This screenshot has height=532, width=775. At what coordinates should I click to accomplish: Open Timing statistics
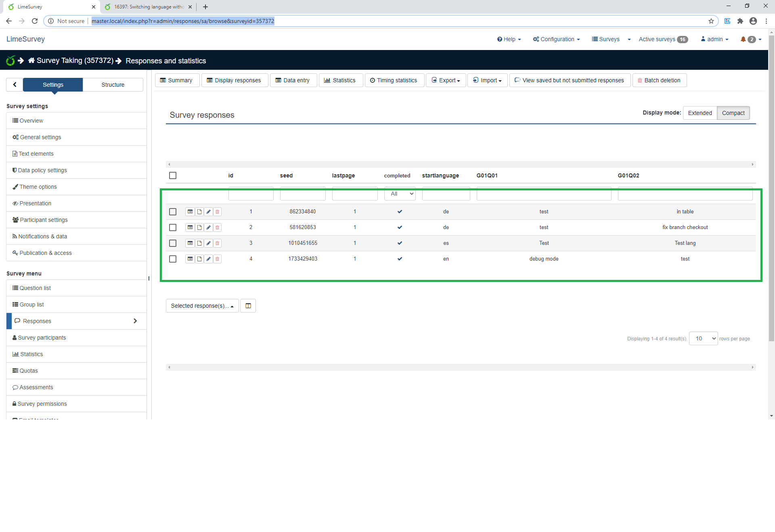point(394,80)
